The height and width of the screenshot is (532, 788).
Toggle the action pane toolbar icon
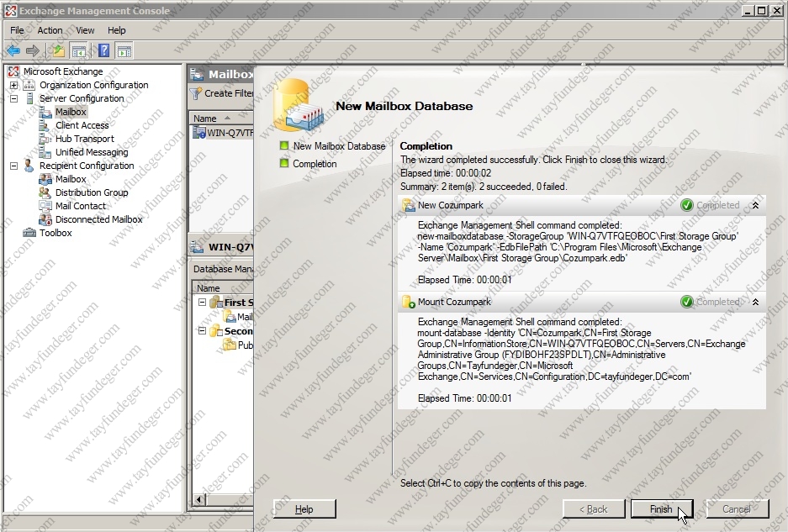(x=124, y=50)
